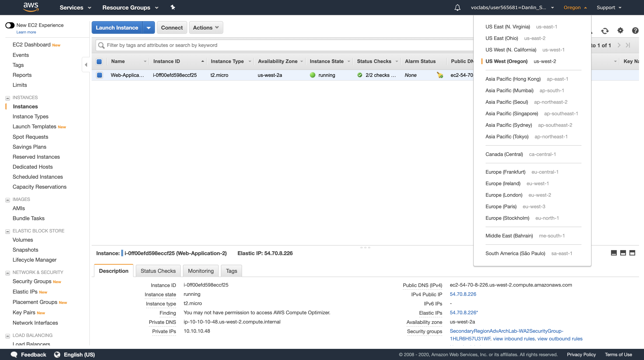Image resolution: width=644 pixels, height=360 pixels.
Task: Refresh the instances list
Action: (605, 31)
